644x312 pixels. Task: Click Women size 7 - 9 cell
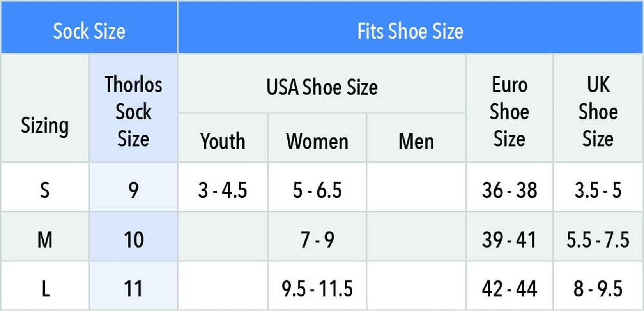point(317,239)
